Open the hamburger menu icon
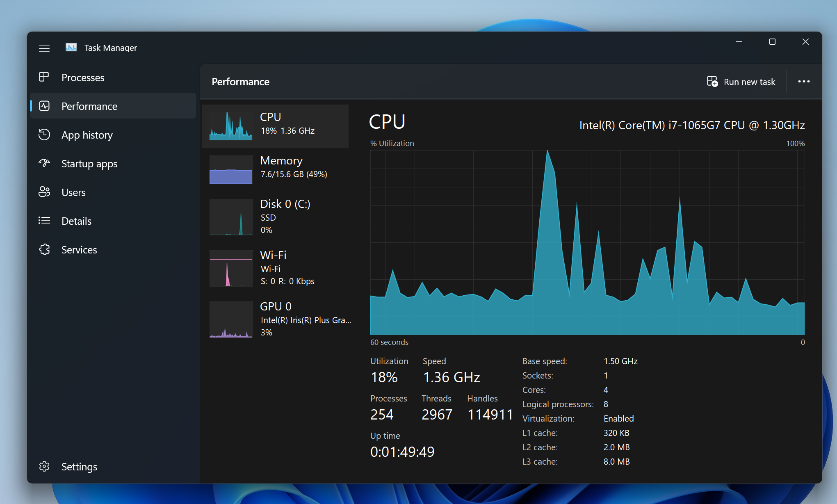The image size is (837, 504). tap(44, 48)
